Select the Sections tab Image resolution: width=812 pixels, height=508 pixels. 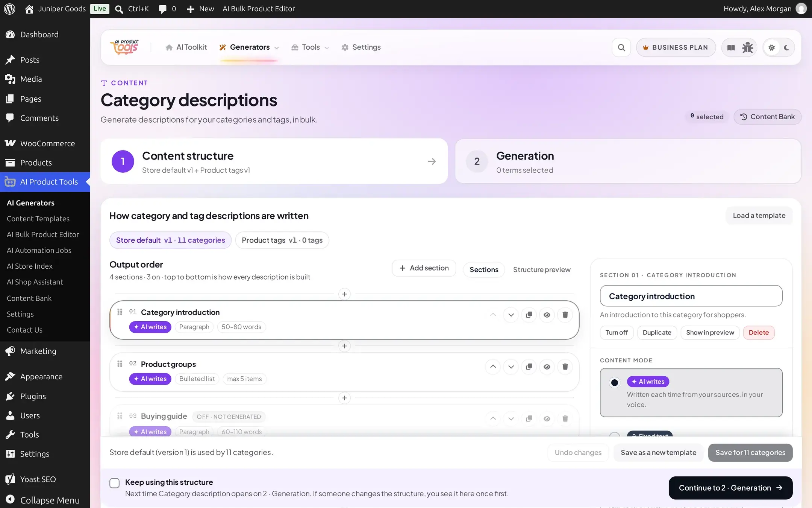point(484,270)
